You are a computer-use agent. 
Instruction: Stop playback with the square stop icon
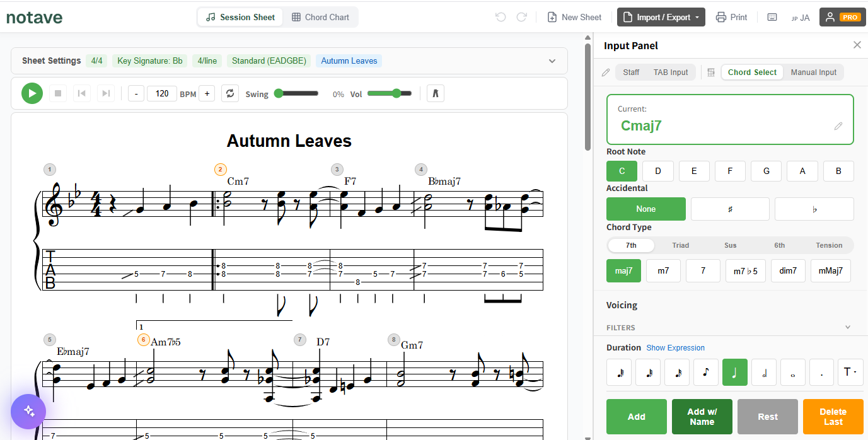click(x=58, y=93)
